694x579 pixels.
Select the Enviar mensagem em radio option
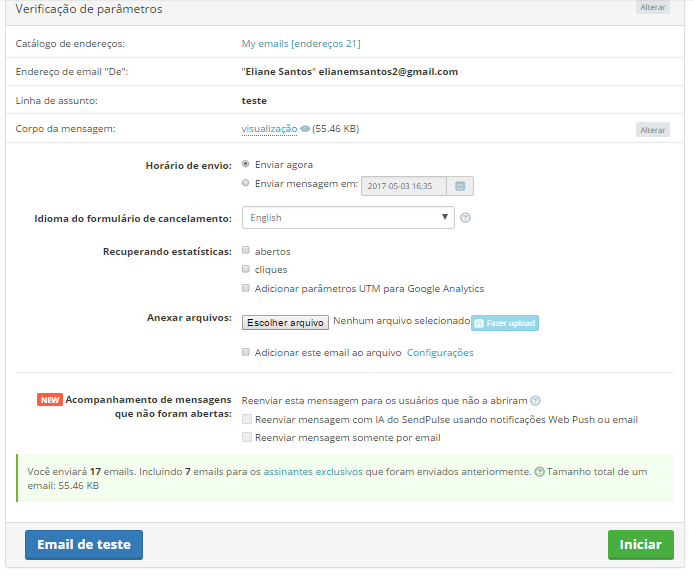[x=246, y=184]
